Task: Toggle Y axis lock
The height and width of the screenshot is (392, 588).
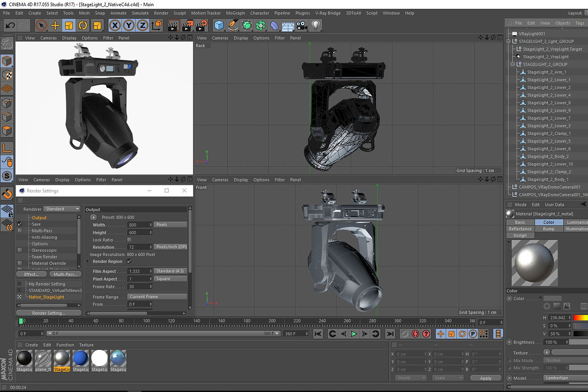Action: point(129,25)
